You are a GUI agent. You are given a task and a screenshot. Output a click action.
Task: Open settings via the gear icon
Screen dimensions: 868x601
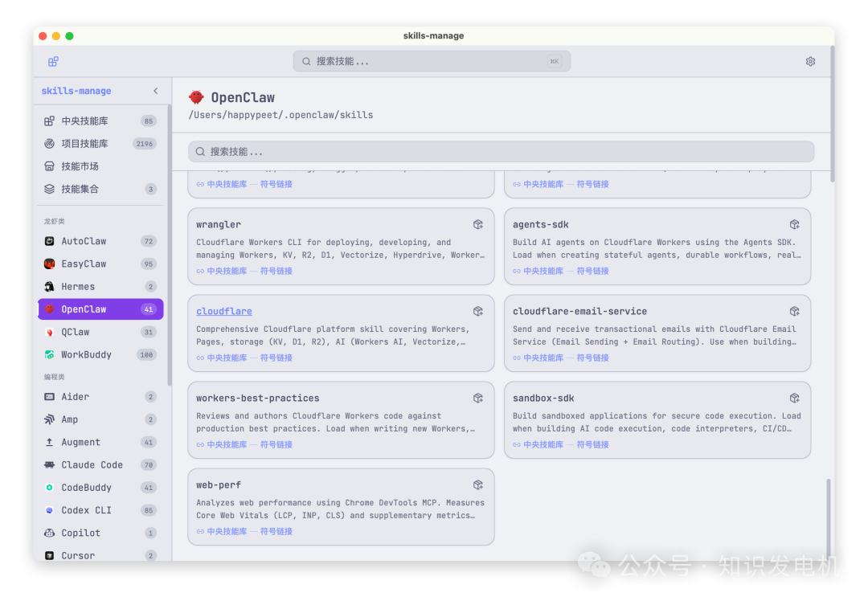tap(810, 61)
